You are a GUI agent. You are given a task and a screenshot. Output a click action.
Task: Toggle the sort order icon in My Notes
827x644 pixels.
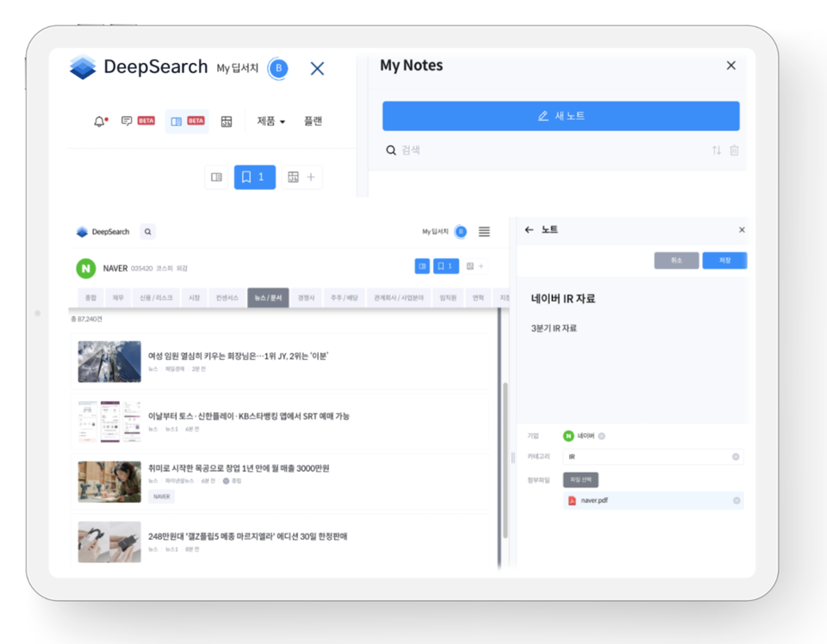(714, 149)
